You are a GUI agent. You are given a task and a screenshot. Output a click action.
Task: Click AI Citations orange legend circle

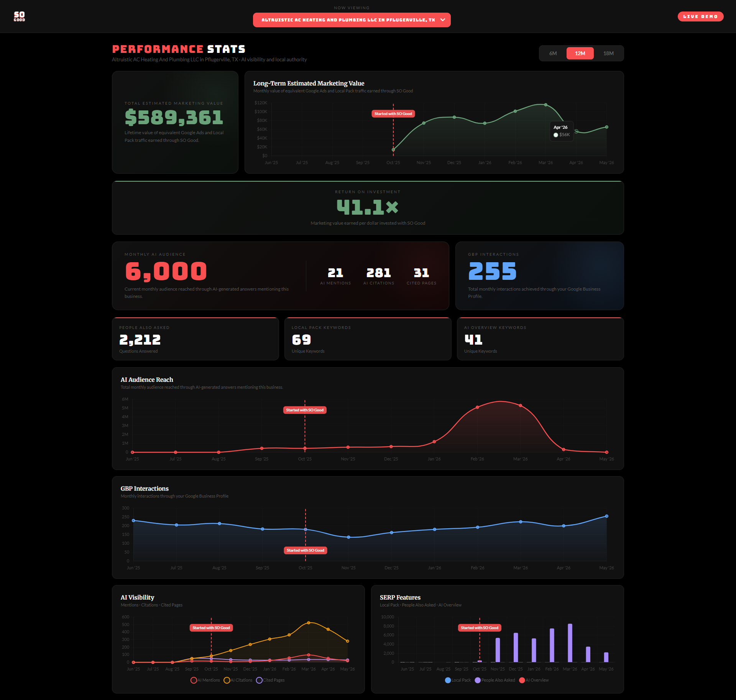(x=227, y=680)
